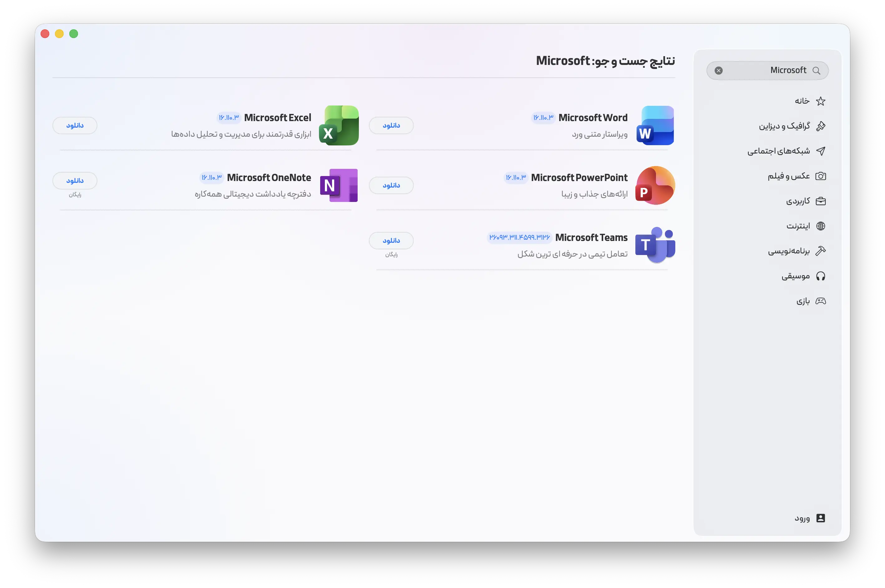Click Teams description تعامل تیمی در حرفه ای ترین شکل
The height and width of the screenshot is (588, 885).
coord(572,254)
